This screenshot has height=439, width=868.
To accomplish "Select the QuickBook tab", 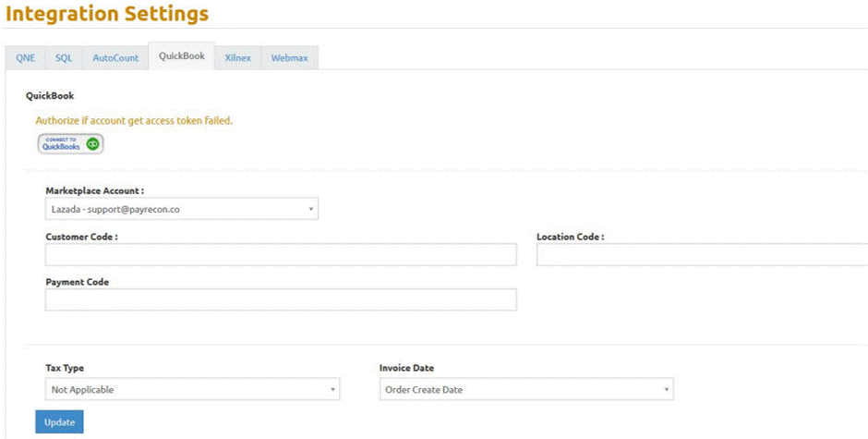I will 182,56.
